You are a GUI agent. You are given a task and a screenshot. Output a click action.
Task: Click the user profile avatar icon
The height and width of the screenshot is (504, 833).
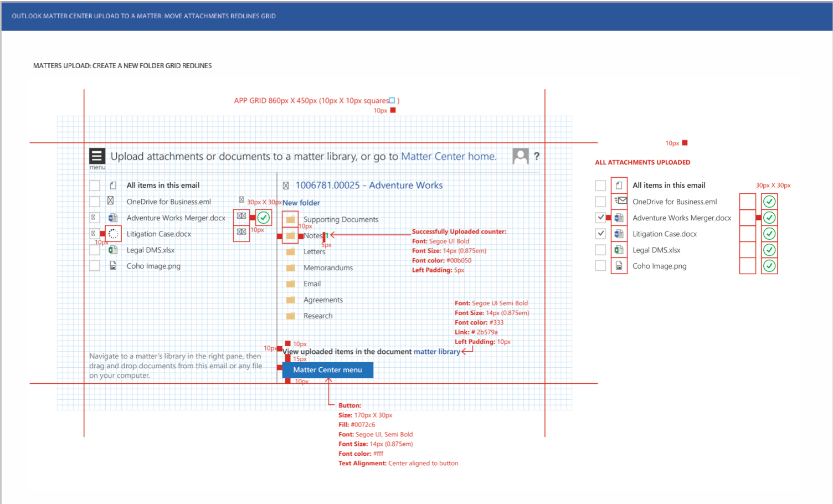(521, 156)
